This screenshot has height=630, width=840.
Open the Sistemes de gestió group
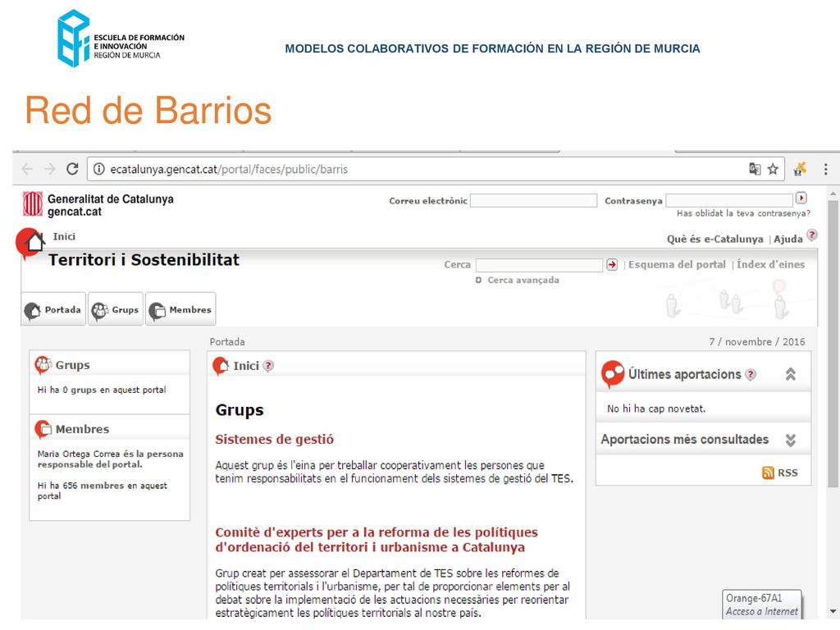tap(274, 440)
